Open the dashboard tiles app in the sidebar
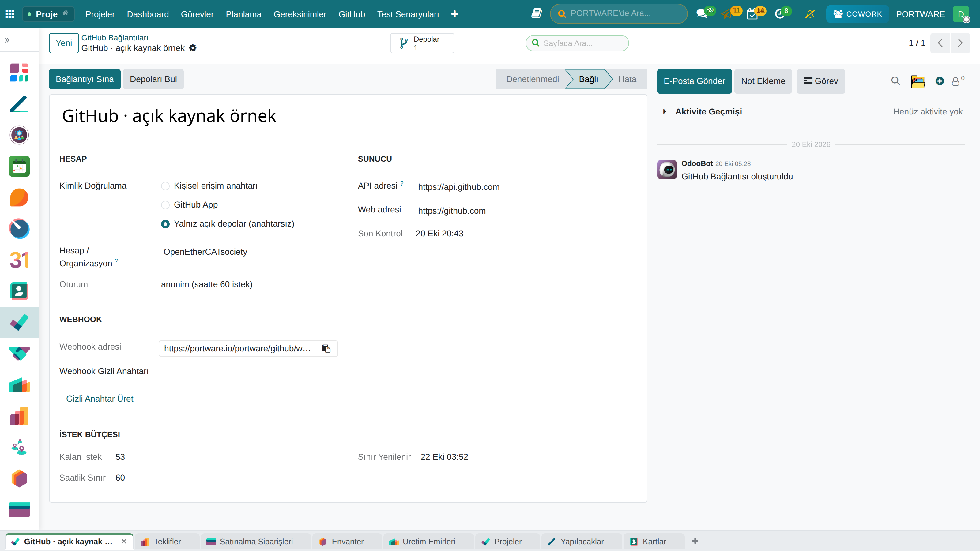 coord(19,73)
